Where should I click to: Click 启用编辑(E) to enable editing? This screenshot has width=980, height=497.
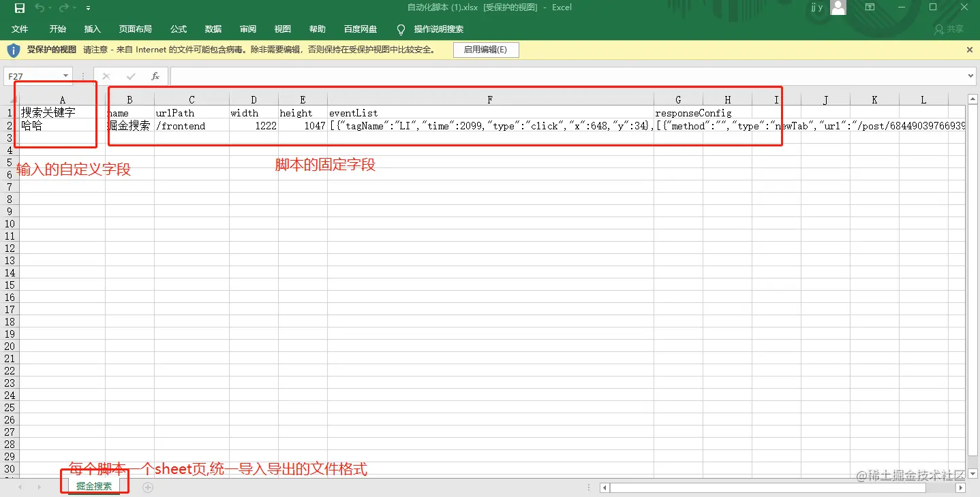485,50
